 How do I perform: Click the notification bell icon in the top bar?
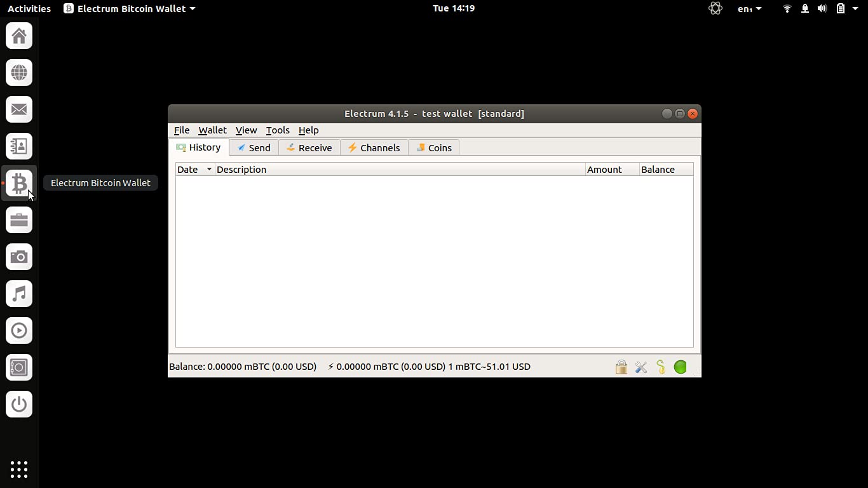coord(805,8)
